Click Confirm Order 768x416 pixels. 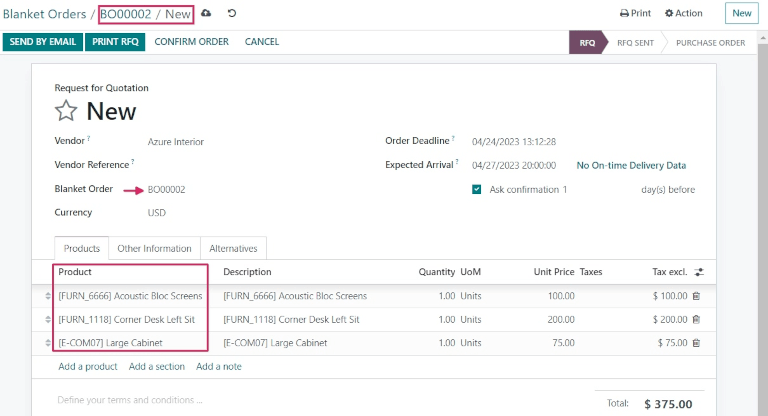[191, 42]
